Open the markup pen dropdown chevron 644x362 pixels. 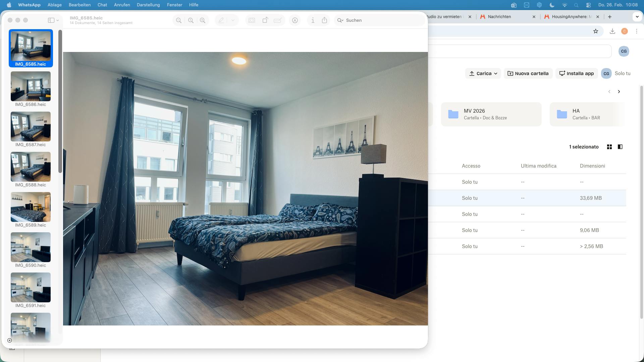click(x=233, y=20)
